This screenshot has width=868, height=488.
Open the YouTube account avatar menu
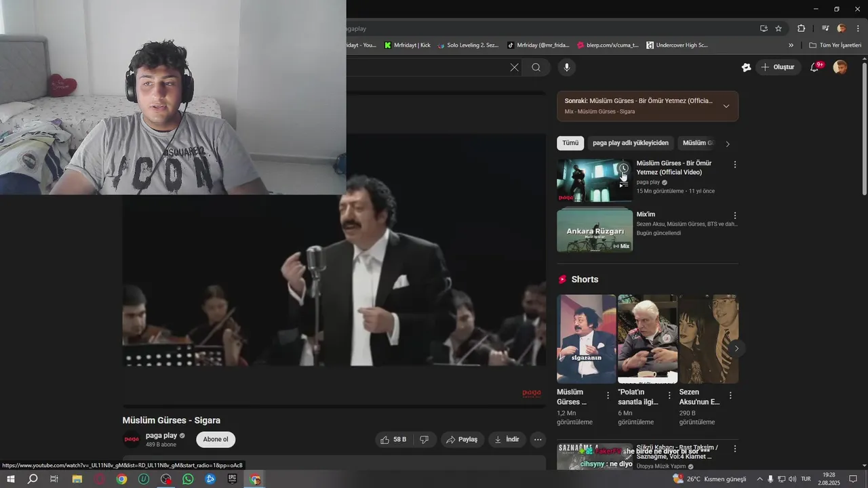click(840, 67)
